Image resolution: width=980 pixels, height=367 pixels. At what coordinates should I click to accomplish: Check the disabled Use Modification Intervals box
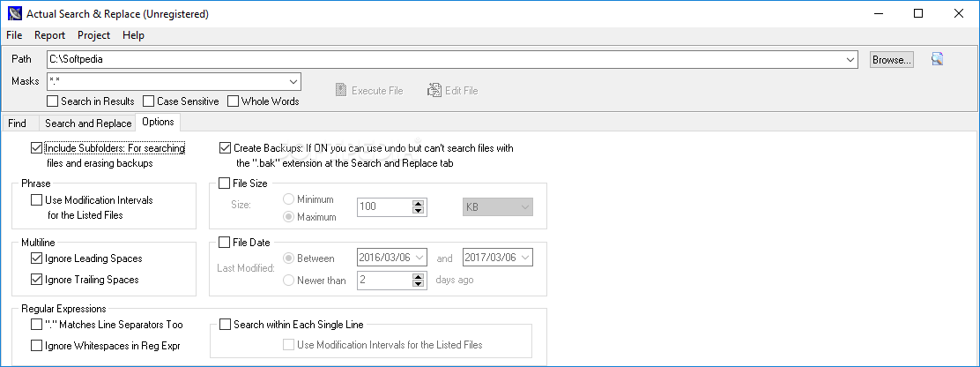click(289, 344)
